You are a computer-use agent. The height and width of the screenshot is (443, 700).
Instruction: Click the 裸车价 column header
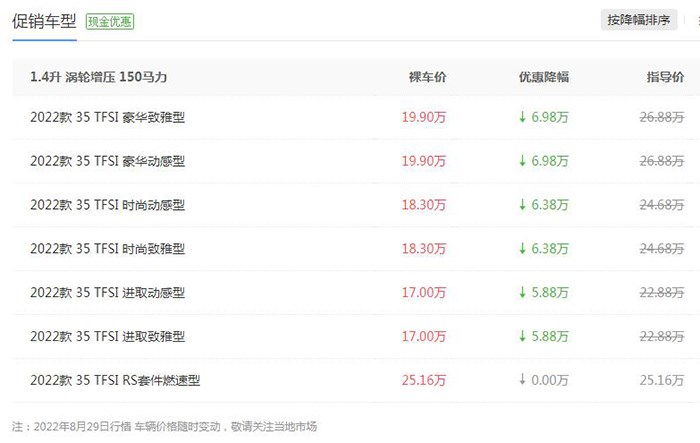tap(427, 77)
